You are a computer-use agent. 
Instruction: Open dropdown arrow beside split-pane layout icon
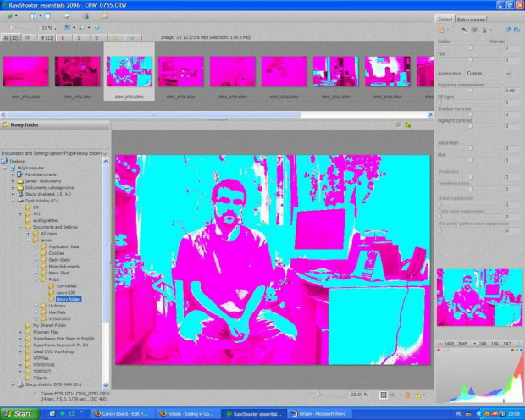click(40, 16)
